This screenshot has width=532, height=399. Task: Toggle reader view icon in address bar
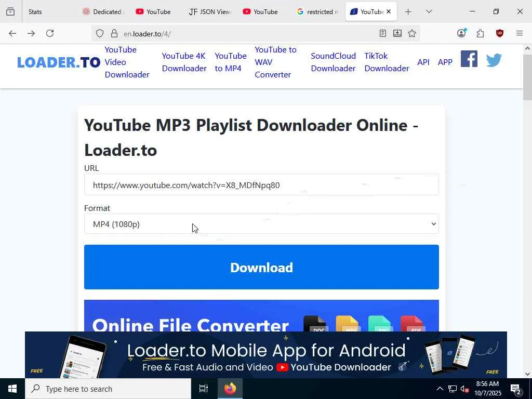click(383, 33)
